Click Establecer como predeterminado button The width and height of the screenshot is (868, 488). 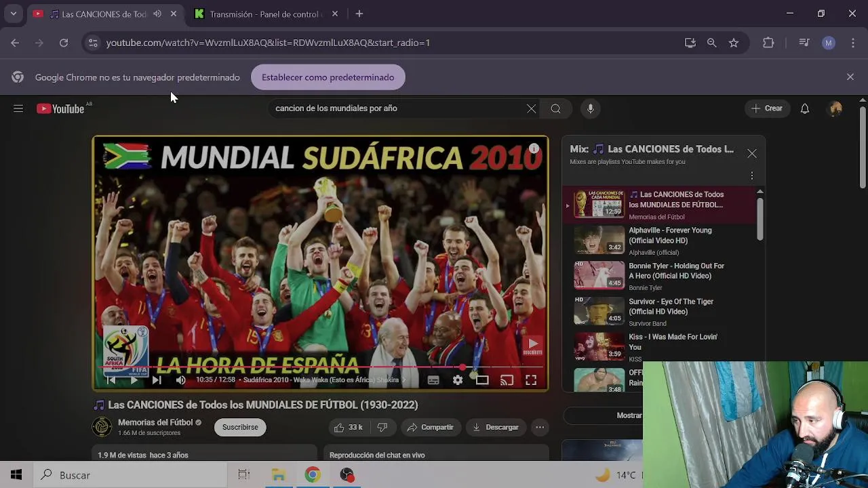[x=328, y=77]
